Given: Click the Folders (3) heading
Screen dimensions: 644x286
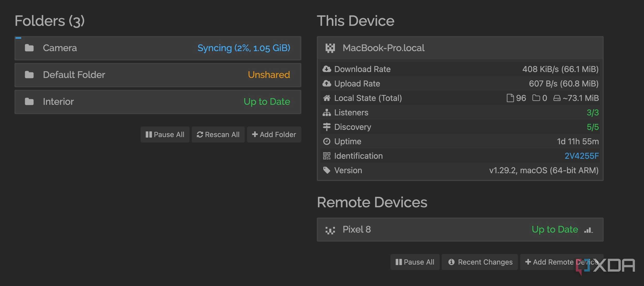Looking at the screenshot, I should 50,21.
